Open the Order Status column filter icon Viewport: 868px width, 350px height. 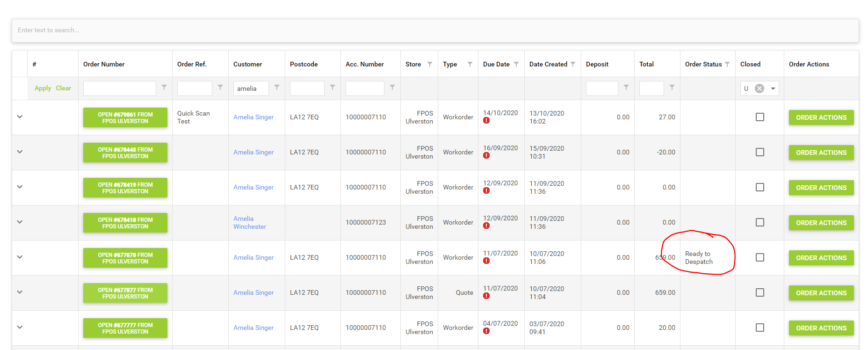point(727,64)
